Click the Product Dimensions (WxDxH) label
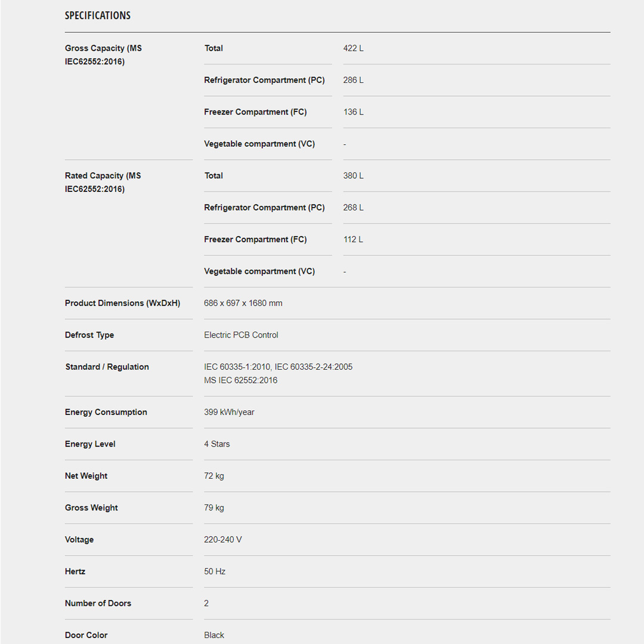 [122, 303]
